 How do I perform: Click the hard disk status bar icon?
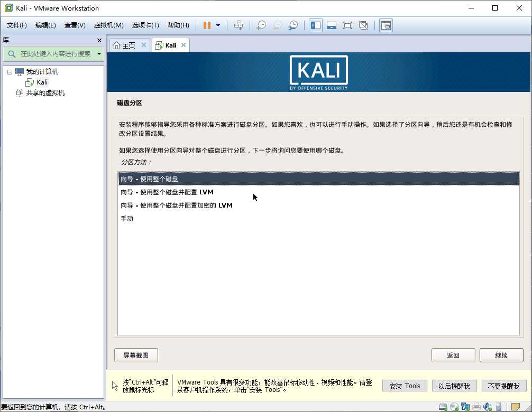[443, 407]
